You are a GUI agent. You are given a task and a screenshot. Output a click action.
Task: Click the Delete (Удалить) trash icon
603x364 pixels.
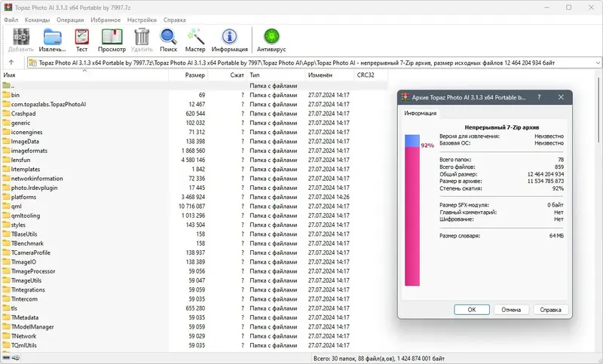coord(142,37)
